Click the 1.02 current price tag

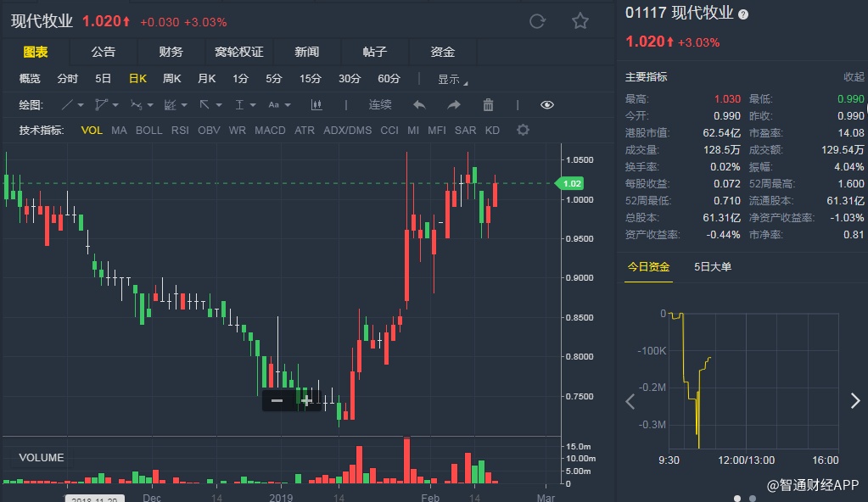coord(569,183)
